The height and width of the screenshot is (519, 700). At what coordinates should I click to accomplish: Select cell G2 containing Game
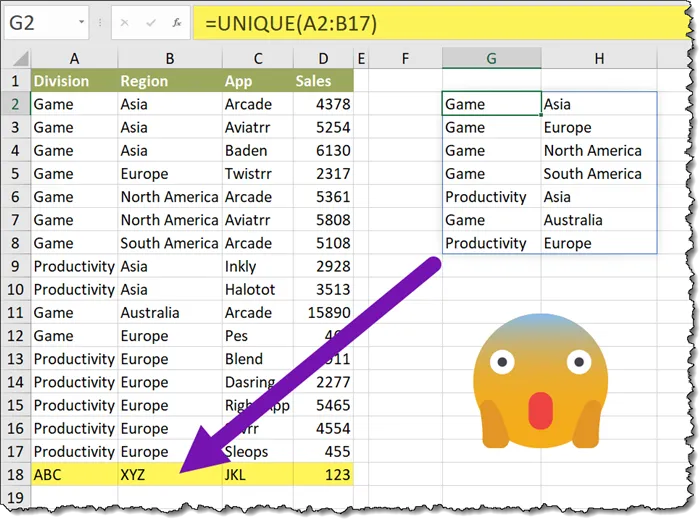tap(491, 104)
